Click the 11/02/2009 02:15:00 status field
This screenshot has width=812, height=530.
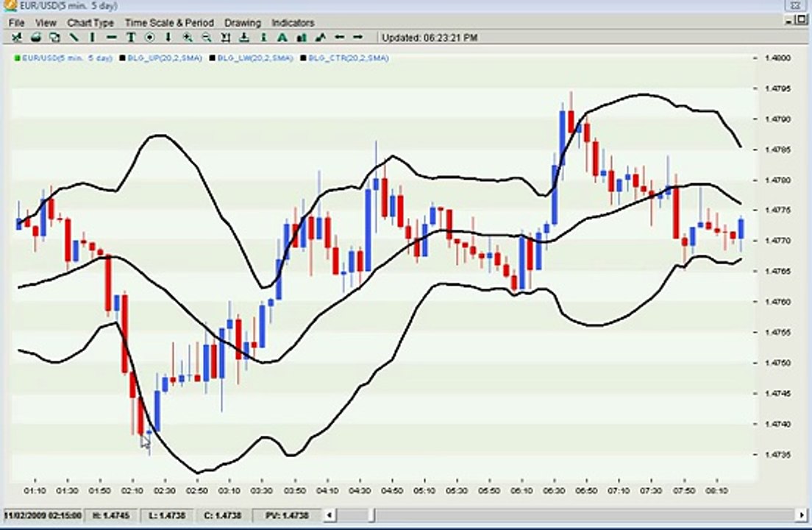click(43, 515)
